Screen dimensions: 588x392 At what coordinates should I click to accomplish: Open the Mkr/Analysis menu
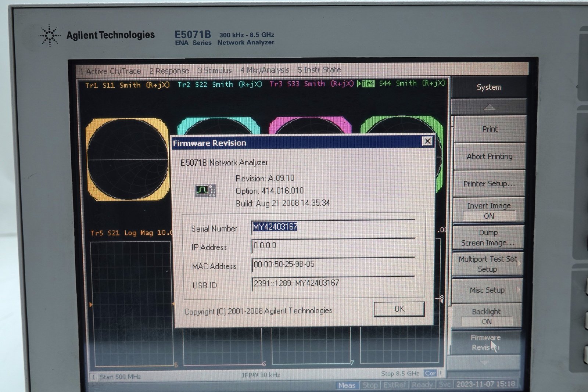coord(265,70)
